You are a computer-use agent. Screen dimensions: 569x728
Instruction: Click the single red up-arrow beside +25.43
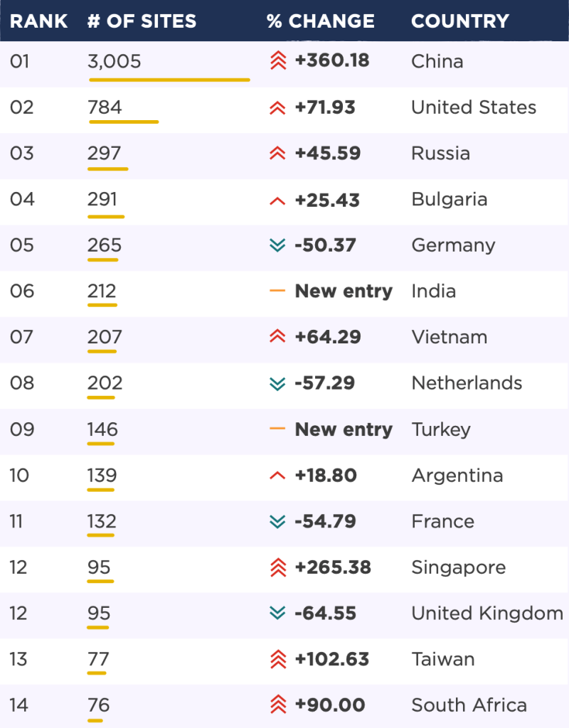[277, 201]
